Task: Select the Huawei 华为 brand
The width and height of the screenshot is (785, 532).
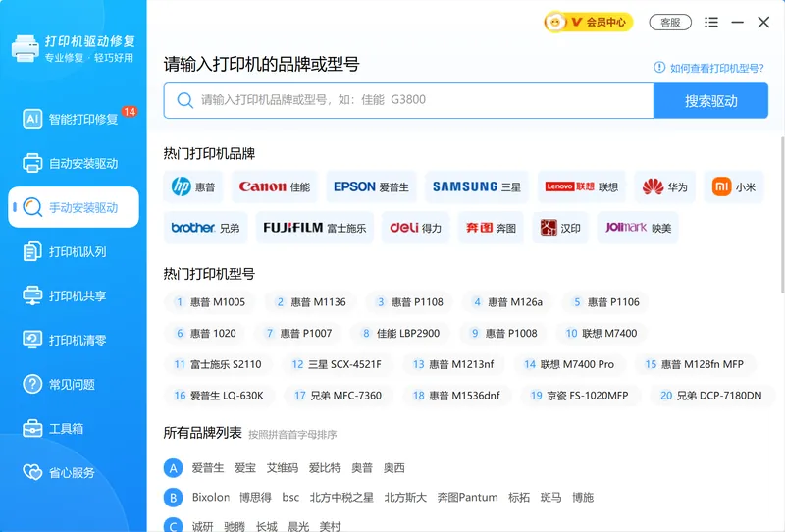Action: 665,186
